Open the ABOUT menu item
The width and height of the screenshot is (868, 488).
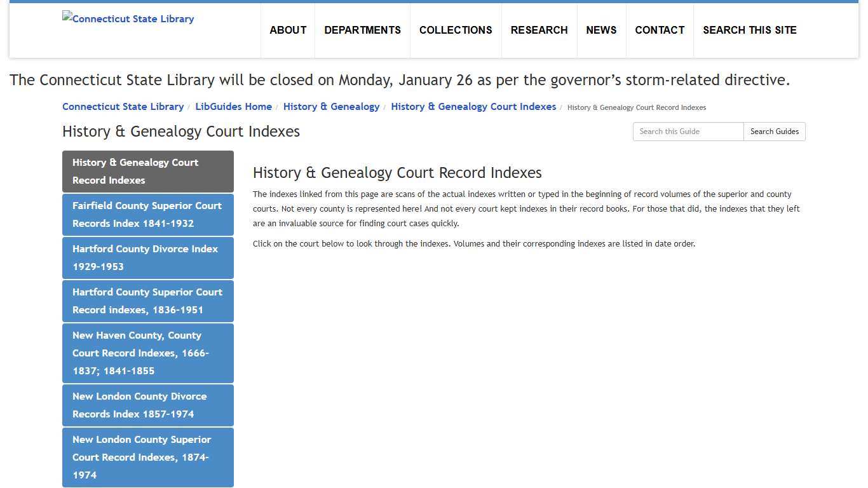[288, 30]
